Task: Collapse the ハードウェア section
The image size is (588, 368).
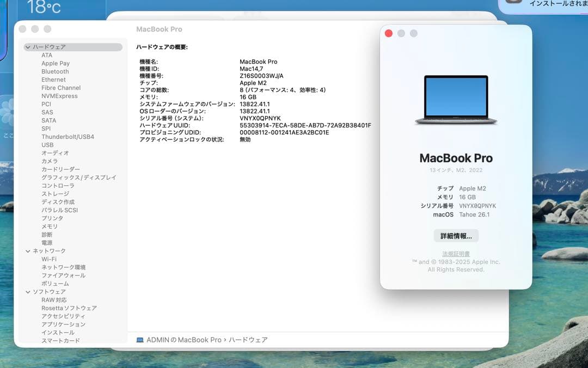Action: click(x=28, y=47)
